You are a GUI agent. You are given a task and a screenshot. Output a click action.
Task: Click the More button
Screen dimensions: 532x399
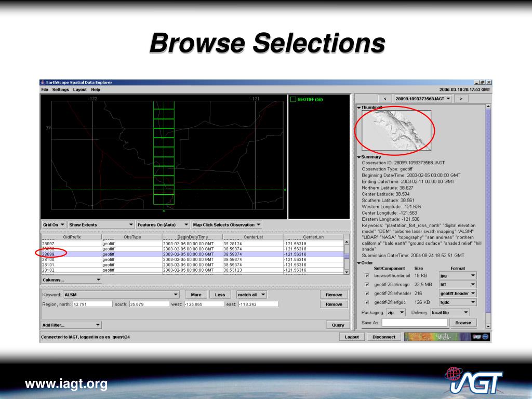click(x=196, y=295)
